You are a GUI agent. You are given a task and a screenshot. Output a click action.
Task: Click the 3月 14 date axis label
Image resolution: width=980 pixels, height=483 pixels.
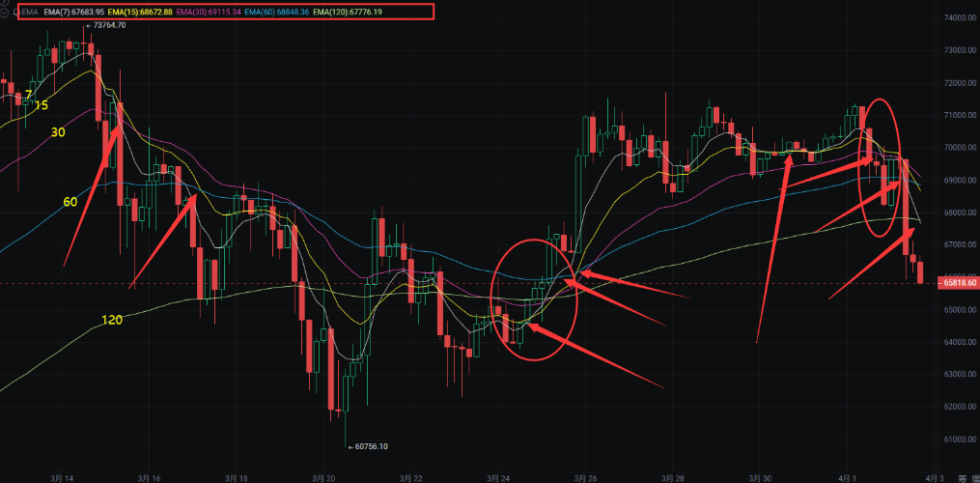63,478
